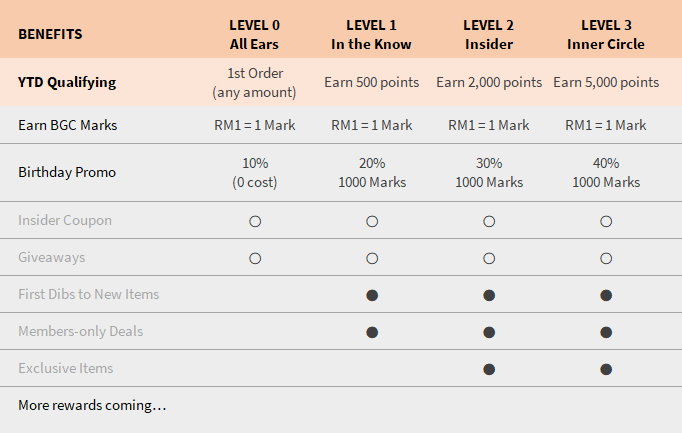Click Giveaways circle under Level 2
The image size is (682, 433).
tap(489, 258)
